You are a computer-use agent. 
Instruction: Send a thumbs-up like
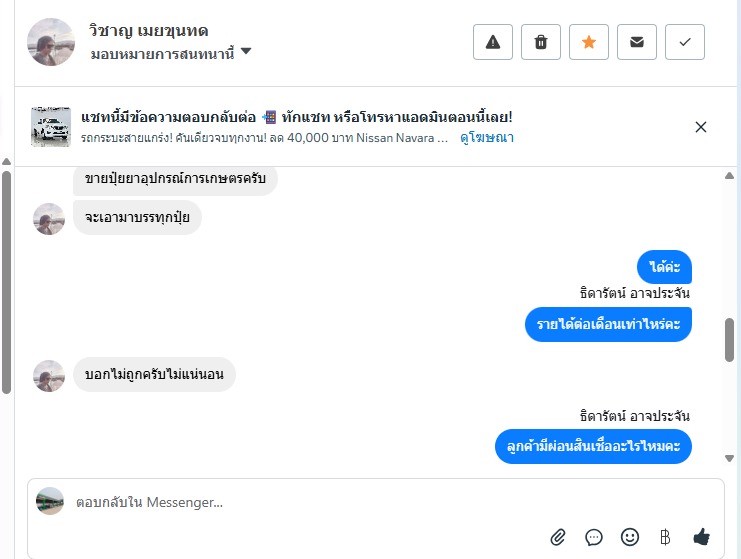[701, 537]
